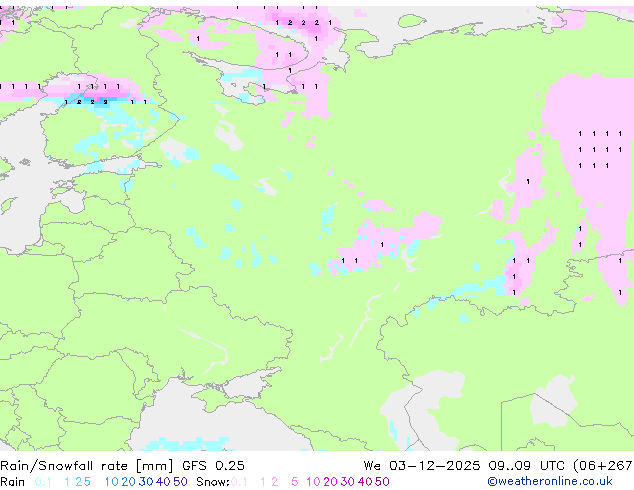Viewport: 634px width, 490px height.
Task: Click the "(06+267" forecast offset text
Action: pos(603,466)
